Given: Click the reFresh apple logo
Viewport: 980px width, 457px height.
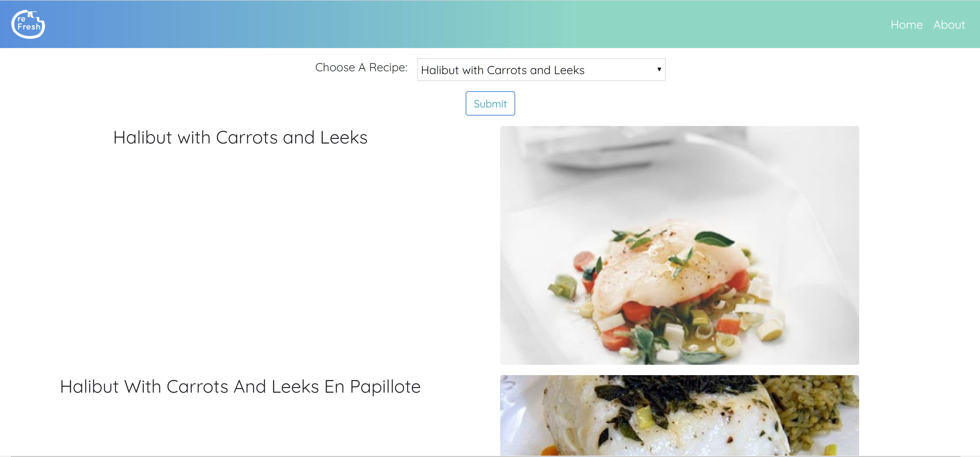Looking at the screenshot, I should [x=28, y=24].
